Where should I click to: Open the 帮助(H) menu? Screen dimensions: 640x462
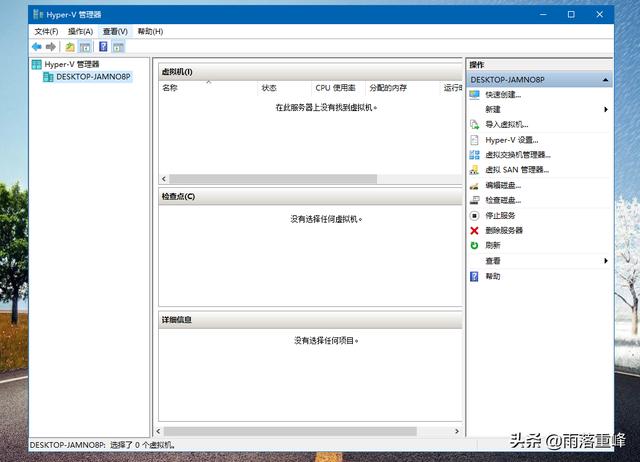tap(150, 31)
